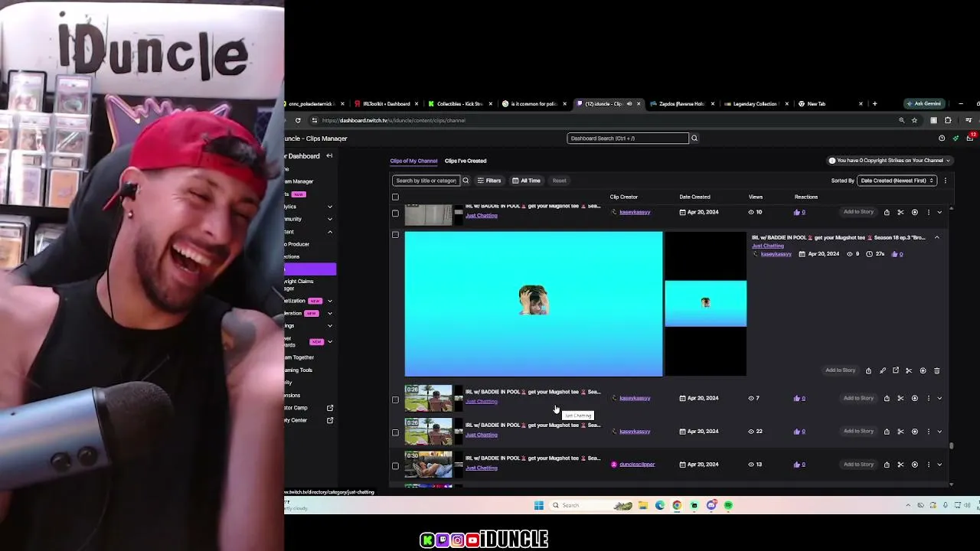This screenshot has height=551, width=980.
Task: Expand the 22-views clip row chevron
Action: [939, 431]
